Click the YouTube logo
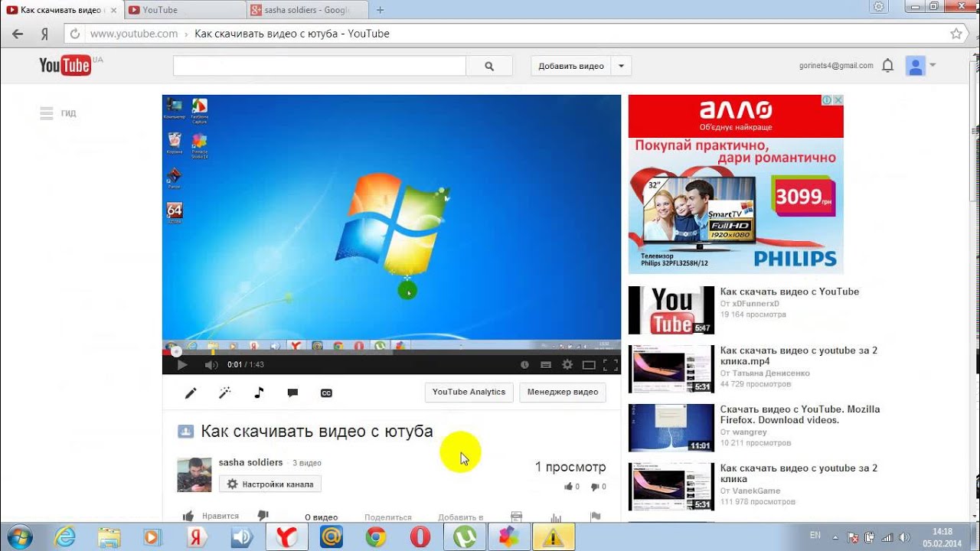The width and height of the screenshot is (980, 551). tap(65, 65)
